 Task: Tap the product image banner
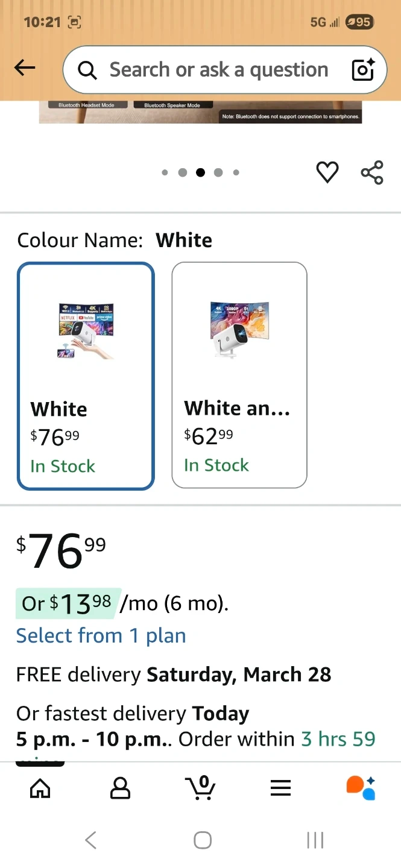click(200, 112)
